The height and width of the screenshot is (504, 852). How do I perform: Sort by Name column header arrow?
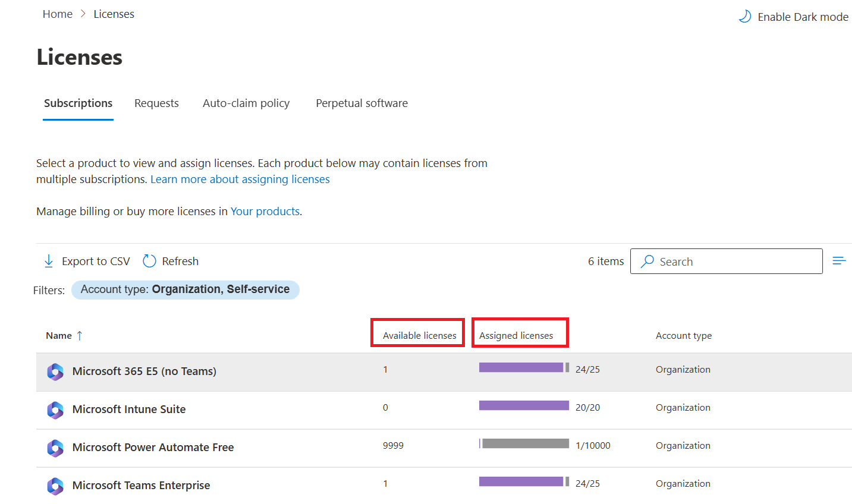tap(80, 336)
